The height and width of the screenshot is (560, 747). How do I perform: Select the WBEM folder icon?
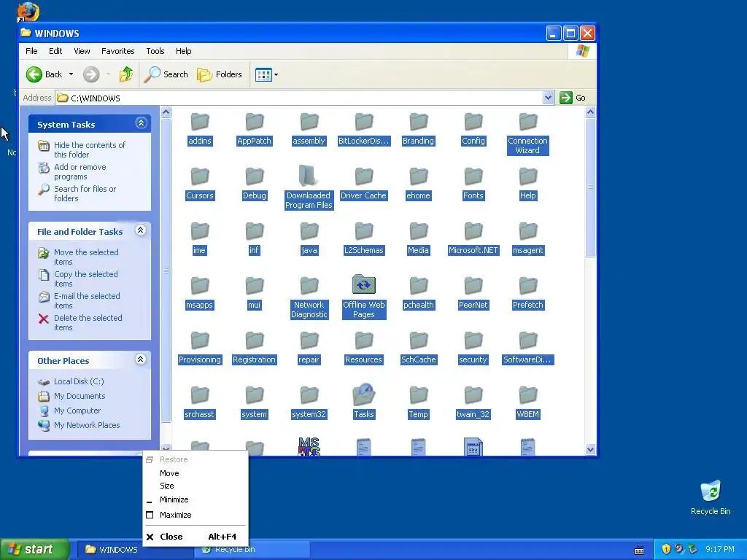(x=528, y=395)
